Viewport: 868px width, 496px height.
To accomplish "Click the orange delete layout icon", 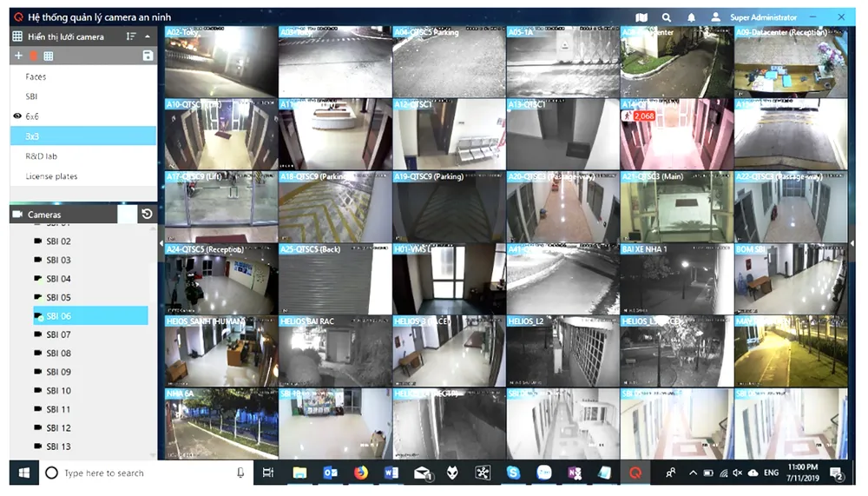I will (33, 56).
